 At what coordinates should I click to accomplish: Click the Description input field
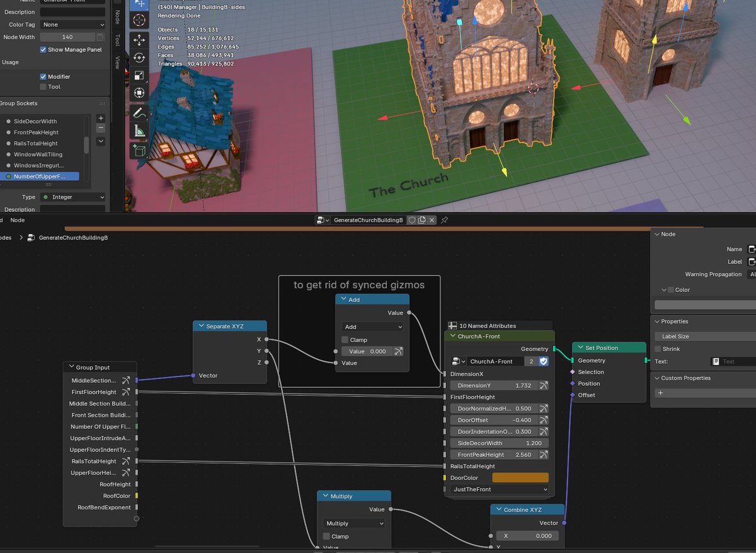73,12
